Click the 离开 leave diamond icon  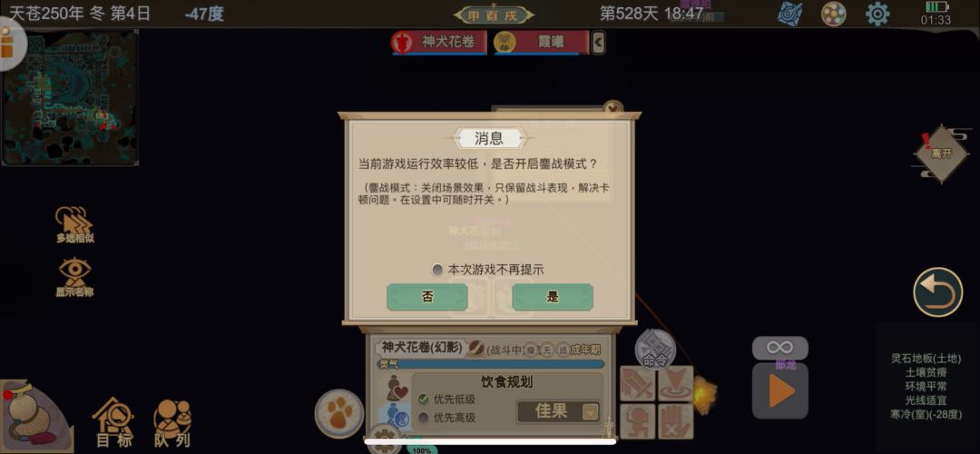[x=941, y=153]
